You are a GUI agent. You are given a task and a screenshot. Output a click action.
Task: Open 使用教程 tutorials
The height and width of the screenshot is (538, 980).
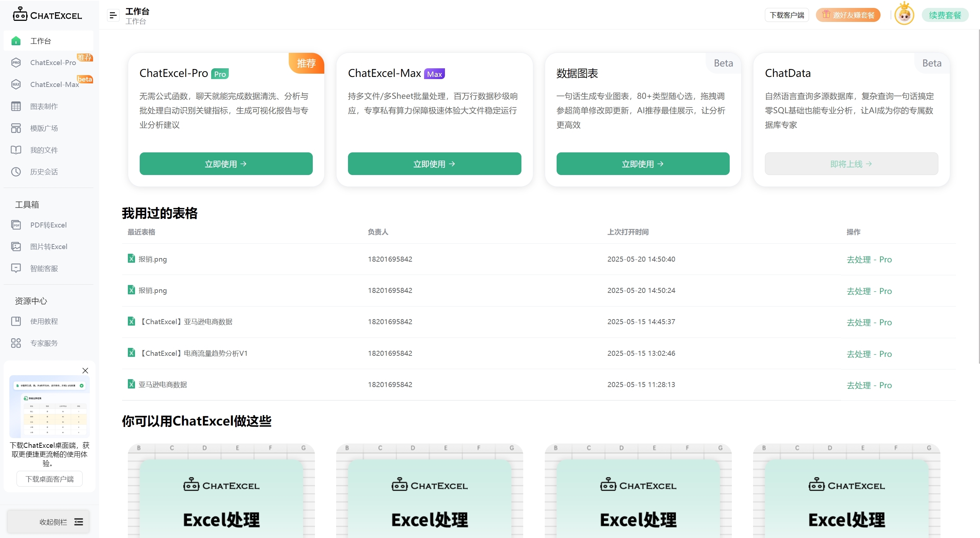(x=49, y=321)
